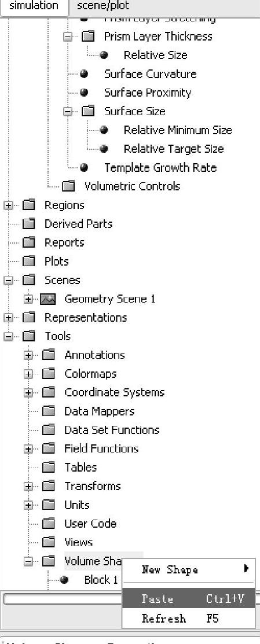This screenshot has width=260, height=644.
Task: Click the Geometry Scene 1 scene icon
Action: [x=48, y=299]
